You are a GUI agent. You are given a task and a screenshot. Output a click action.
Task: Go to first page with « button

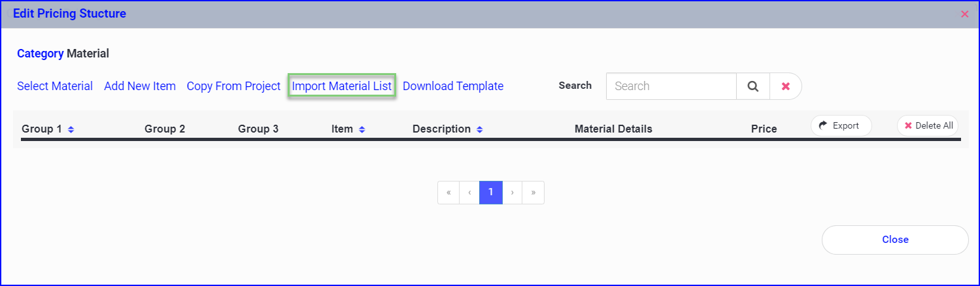(x=448, y=193)
